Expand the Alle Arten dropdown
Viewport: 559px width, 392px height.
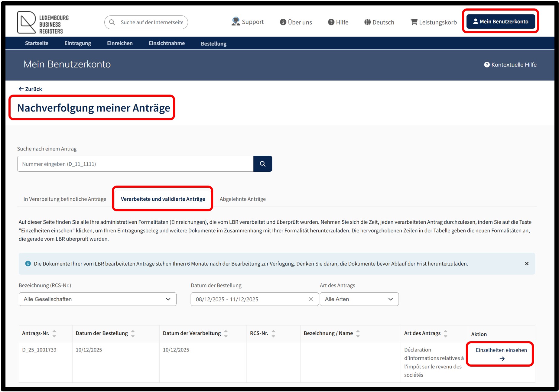pos(359,299)
